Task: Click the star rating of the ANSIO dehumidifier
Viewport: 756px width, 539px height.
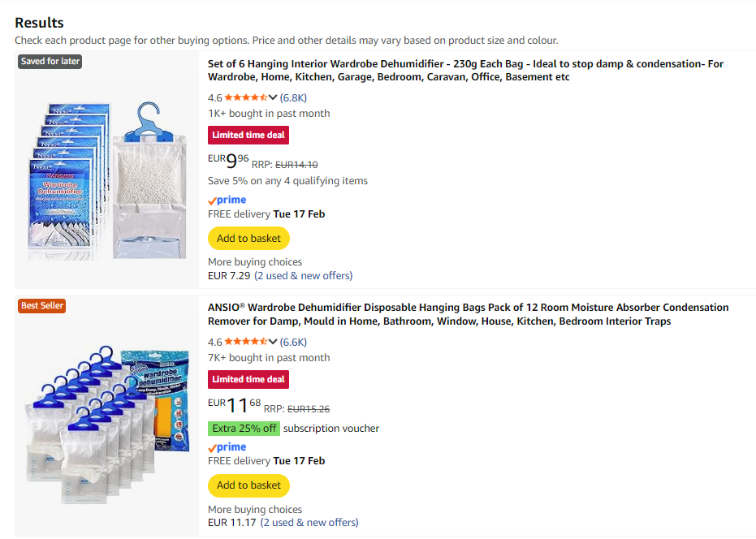Action: point(245,342)
